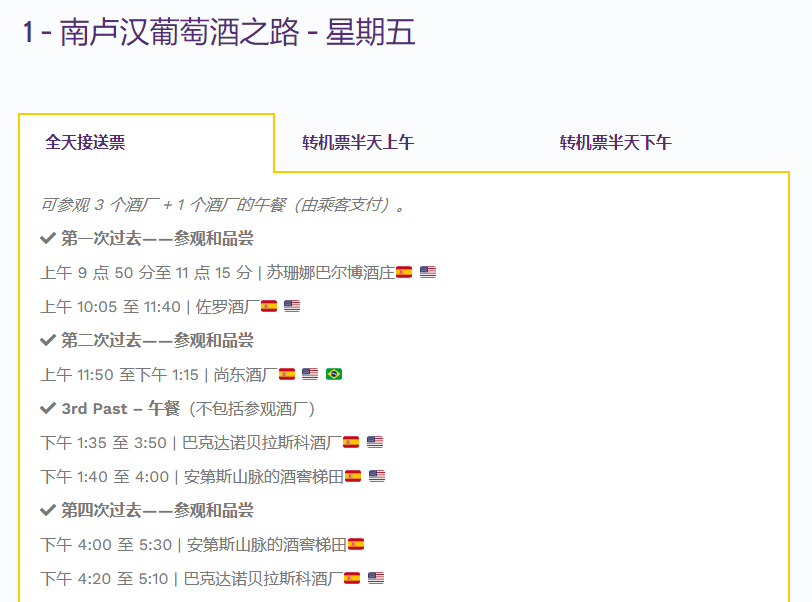Click Spain flag on the 下午 1:35 row
This screenshot has height=602, width=812.
click(351, 442)
